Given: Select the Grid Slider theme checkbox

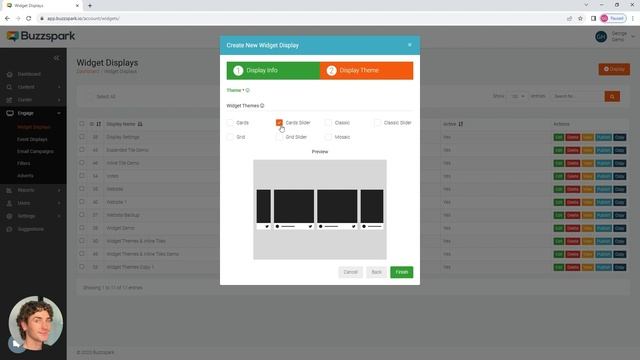Looking at the screenshot, I should [279, 137].
